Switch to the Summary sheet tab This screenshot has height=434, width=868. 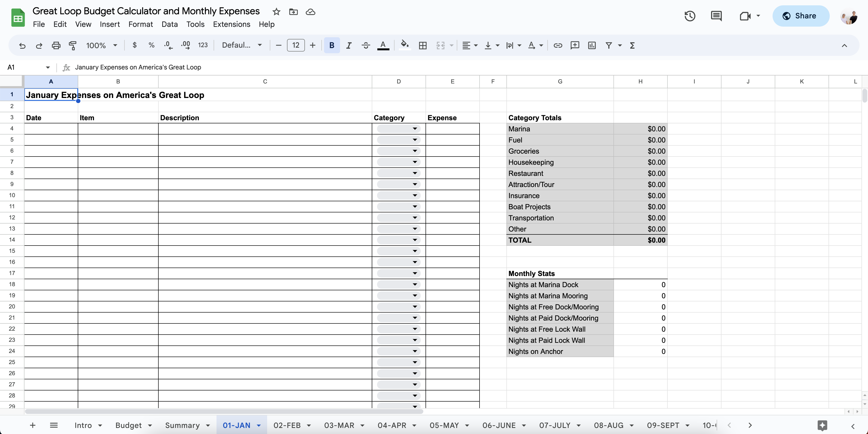[182, 425]
